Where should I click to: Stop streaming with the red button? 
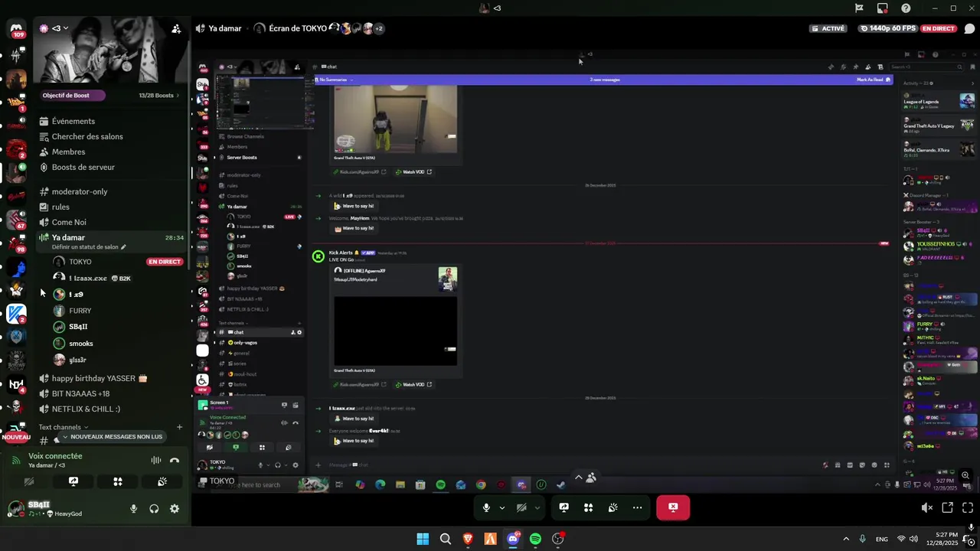tap(673, 507)
